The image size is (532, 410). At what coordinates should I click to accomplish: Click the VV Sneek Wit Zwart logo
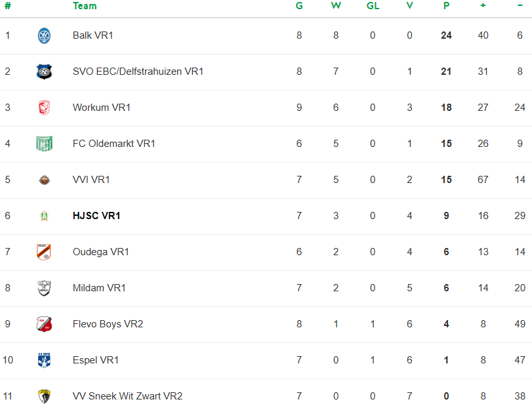[x=44, y=396]
